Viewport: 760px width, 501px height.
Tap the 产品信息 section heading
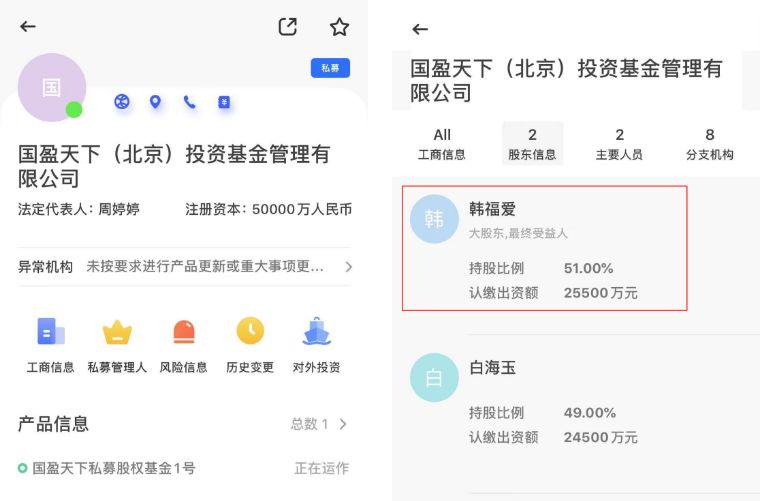tap(53, 424)
